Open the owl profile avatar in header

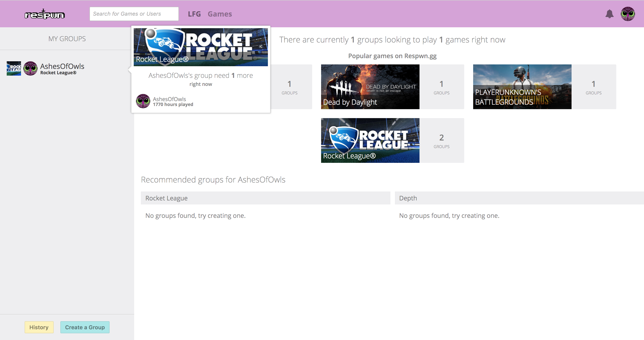627,14
